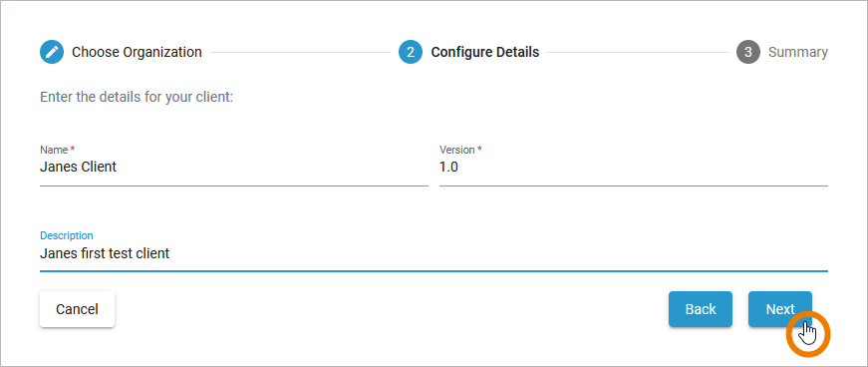Click the small Version field label
The image size is (868, 367).
[457, 150]
